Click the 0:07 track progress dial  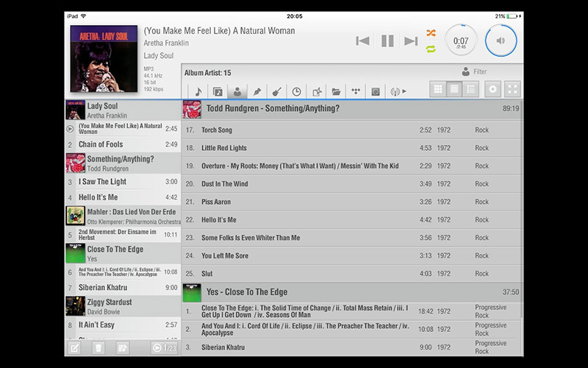click(x=461, y=40)
